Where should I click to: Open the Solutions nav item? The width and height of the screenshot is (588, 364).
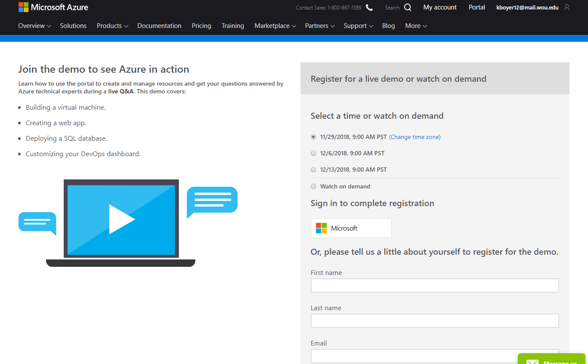[x=73, y=26]
